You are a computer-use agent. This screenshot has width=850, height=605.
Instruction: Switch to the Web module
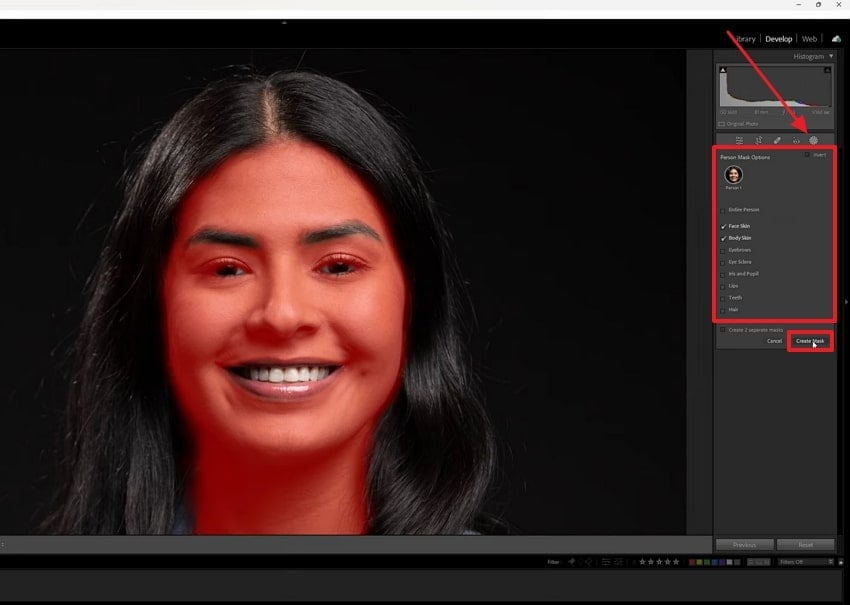[x=809, y=39]
